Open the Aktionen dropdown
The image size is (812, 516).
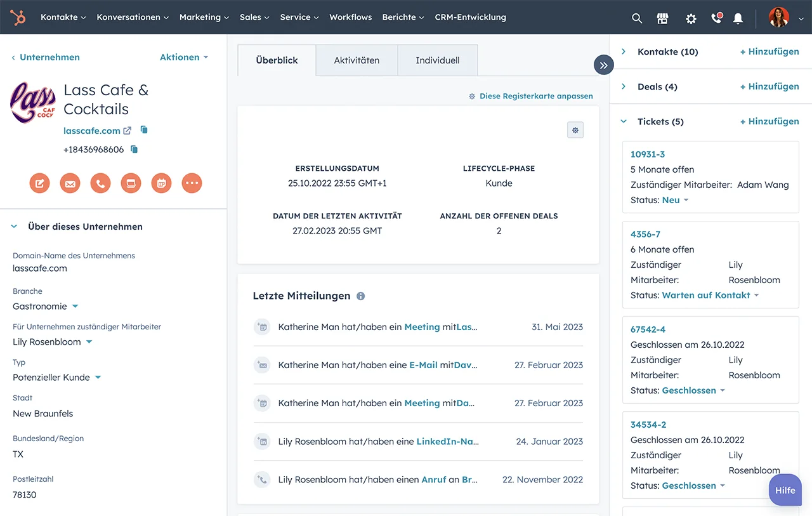(184, 57)
